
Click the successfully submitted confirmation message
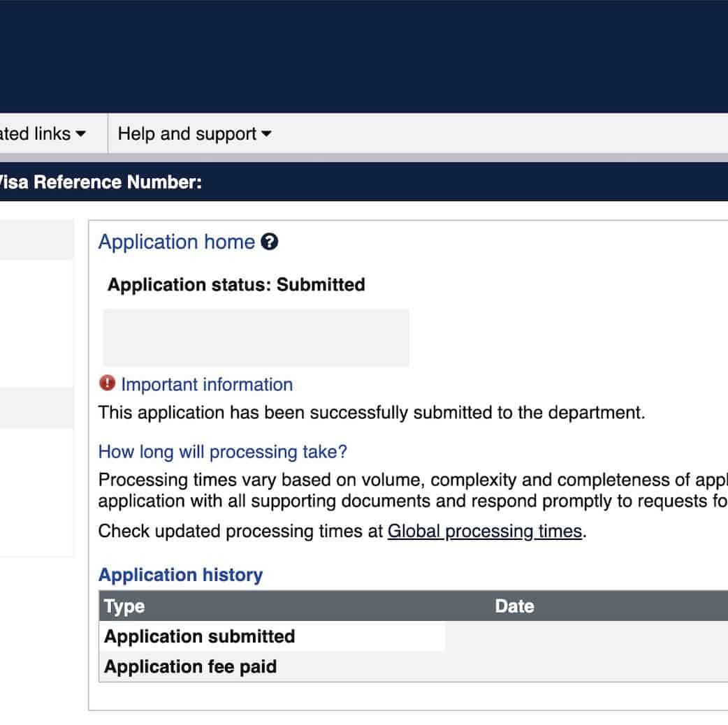(372, 413)
